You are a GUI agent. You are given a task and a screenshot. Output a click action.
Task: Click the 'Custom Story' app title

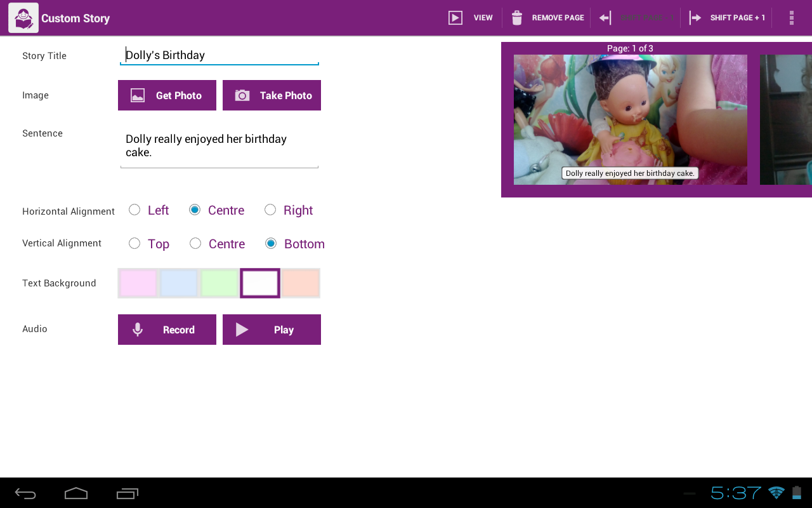pyautogui.click(x=75, y=18)
